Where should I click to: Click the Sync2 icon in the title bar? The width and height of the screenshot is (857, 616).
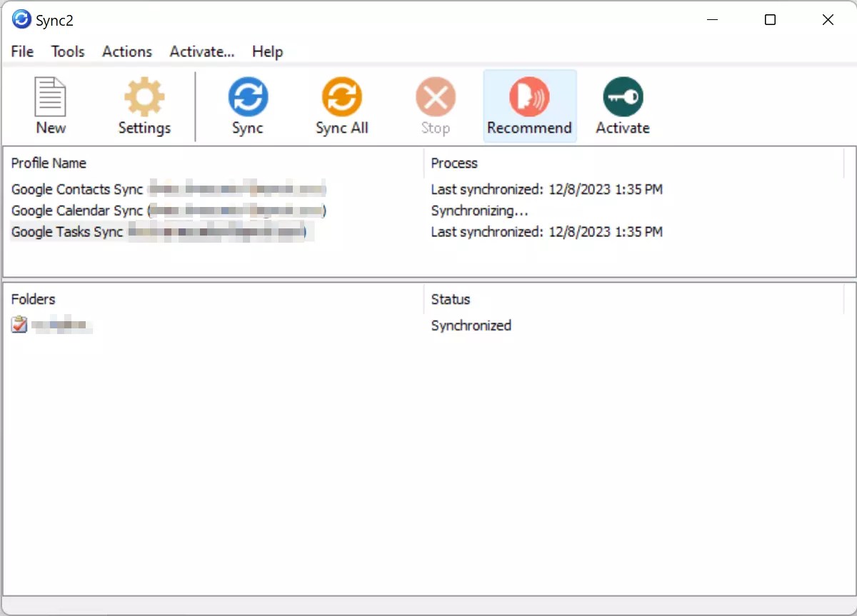coord(20,19)
